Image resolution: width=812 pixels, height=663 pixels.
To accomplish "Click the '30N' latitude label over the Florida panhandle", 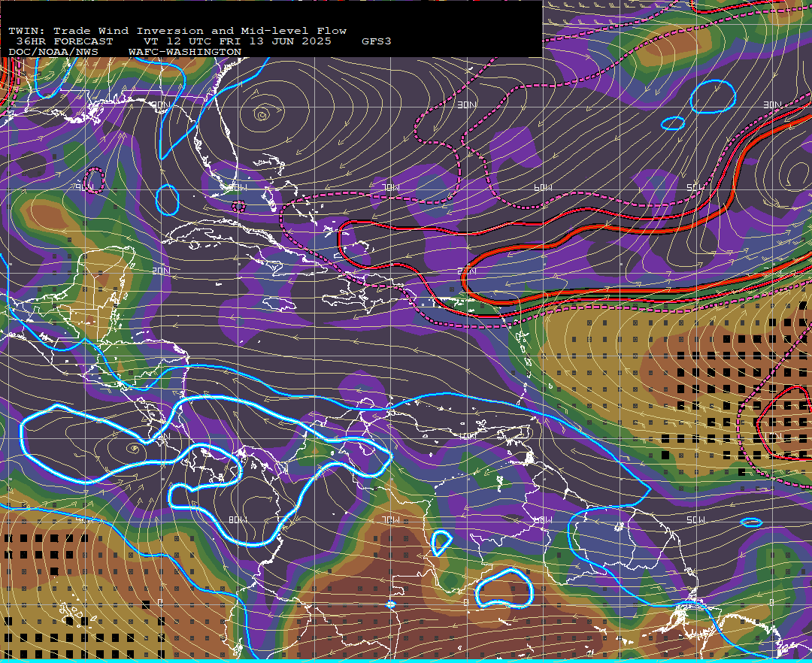I will 161,104.
